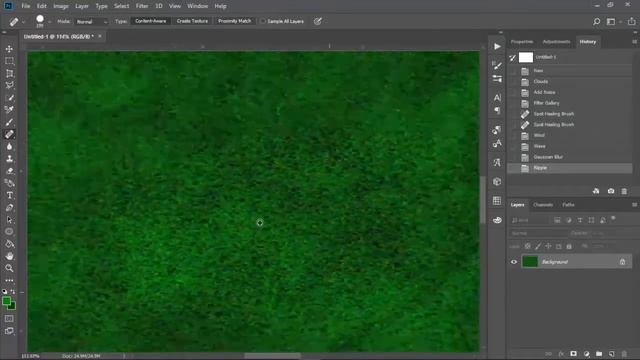Toggle Sample All Layers checkbox

(x=263, y=21)
